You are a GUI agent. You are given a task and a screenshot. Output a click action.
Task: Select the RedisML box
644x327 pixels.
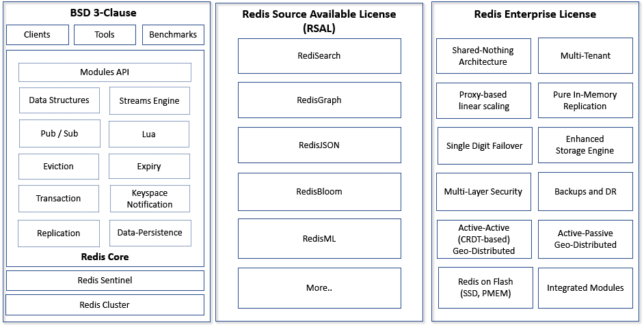tap(319, 238)
